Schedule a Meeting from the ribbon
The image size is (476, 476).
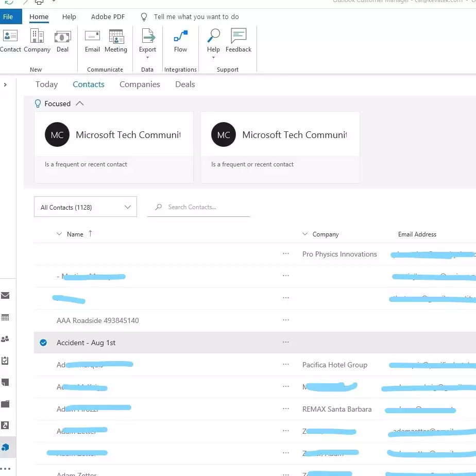click(116, 41)
